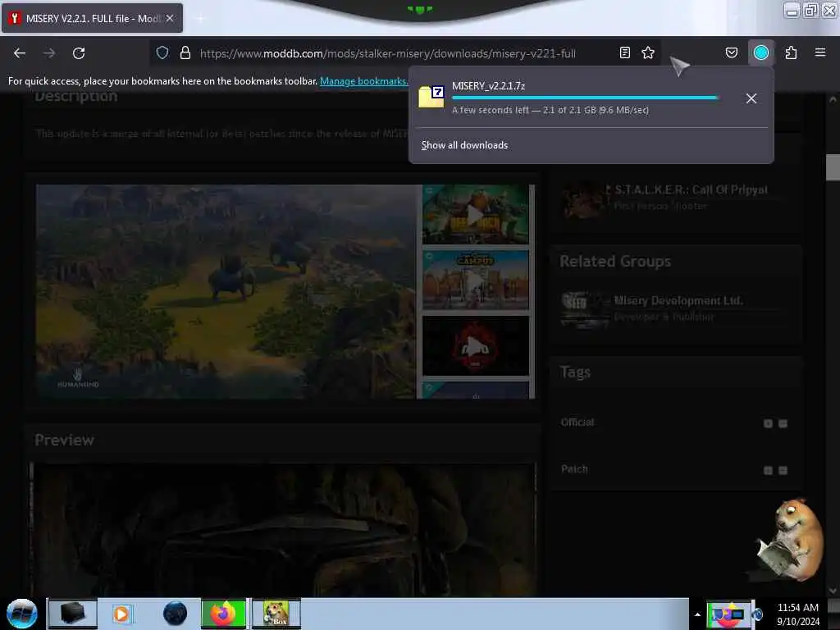Viewport: 840px width, 630px height.
Task: Open the Firefox application menu
Action: click(820, 52)
